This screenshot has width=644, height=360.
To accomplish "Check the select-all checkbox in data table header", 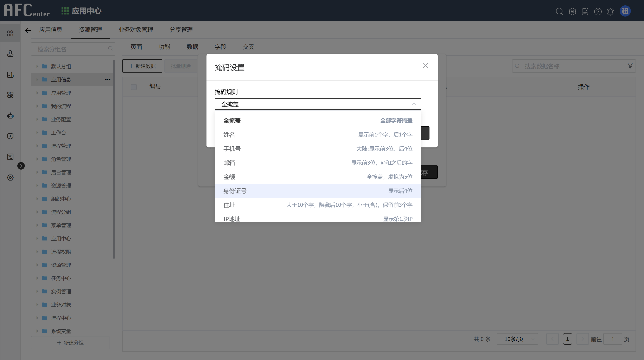I will (x=134, y=87).
